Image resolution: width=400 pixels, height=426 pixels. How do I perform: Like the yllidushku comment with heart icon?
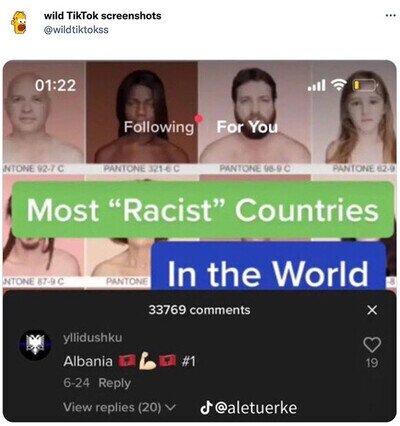[x=372, y=345]
